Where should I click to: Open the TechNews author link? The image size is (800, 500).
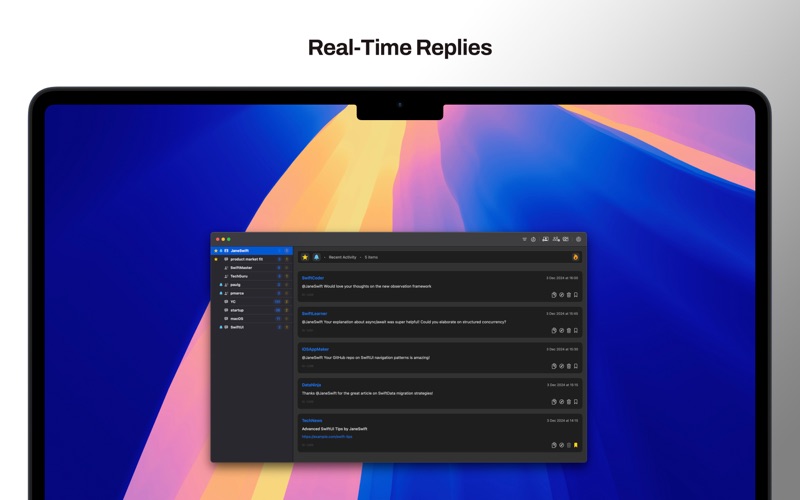pos(312,421)
